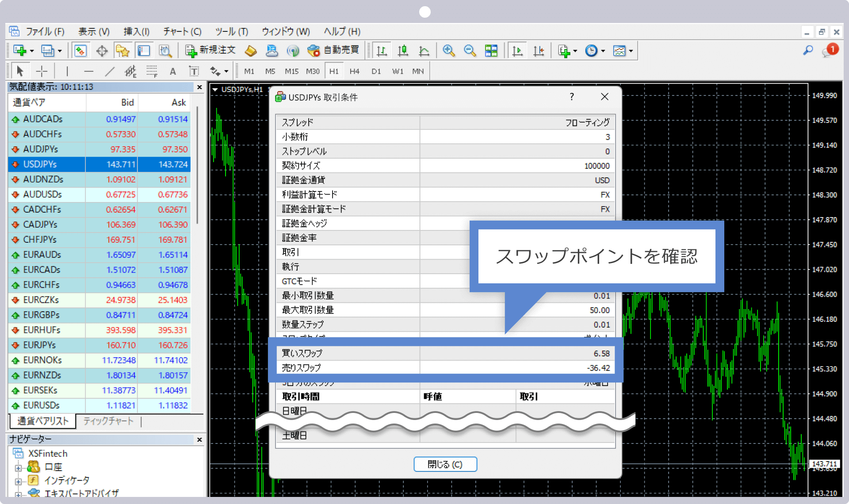This screenshot has width=849, height=504.
Task: Close the USDJPYs 取引条件 dialog
Action: tap(604, 97)
